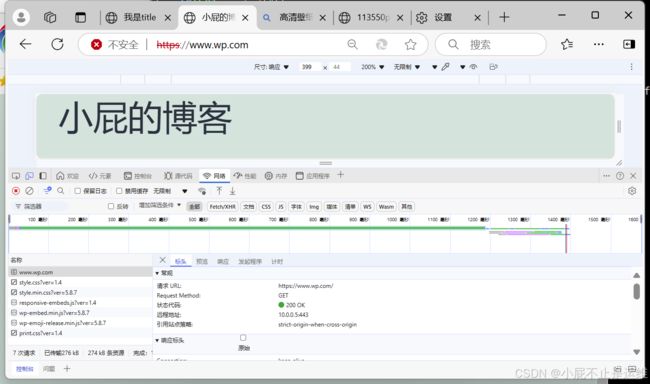650x384 pixels.
Task: Open the not-secure site information badge
Action: [x=115, y=44]
